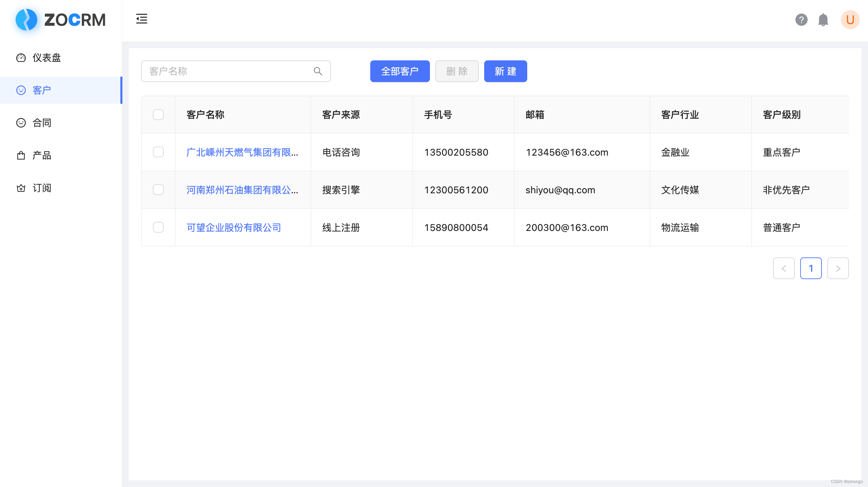Image resolution: width=868 pixels, height=487 pixels.
Task: Click the 新建 button
Action: click(506, 71)
